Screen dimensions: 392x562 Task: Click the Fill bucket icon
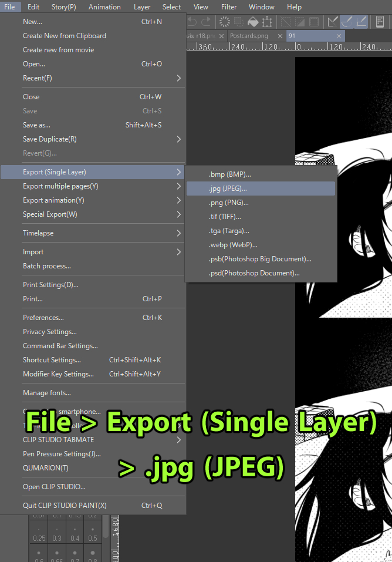[x=253, y=22]
